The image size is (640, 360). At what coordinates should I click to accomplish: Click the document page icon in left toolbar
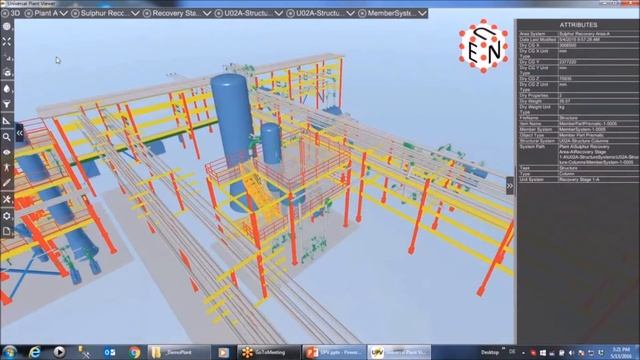click(x=7, y=231)
